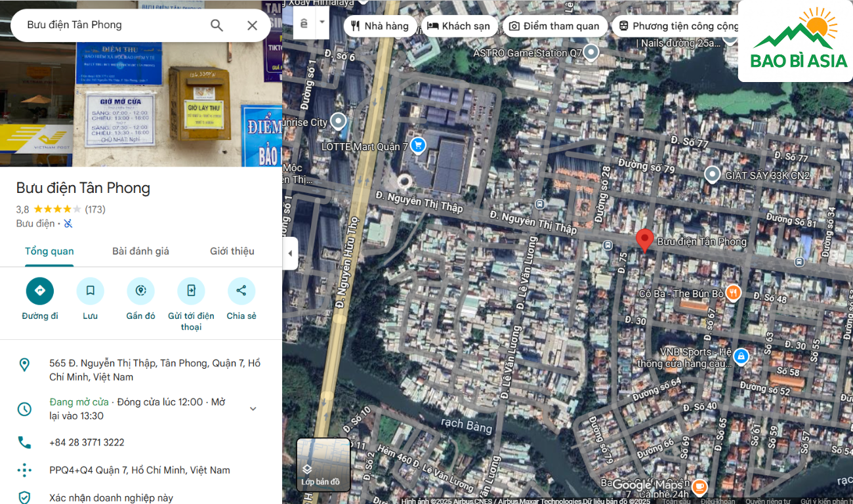Click Gửi tới điện thoại icon
The image size is (853, 504).
pyautogui.click(x=191, y=291)
